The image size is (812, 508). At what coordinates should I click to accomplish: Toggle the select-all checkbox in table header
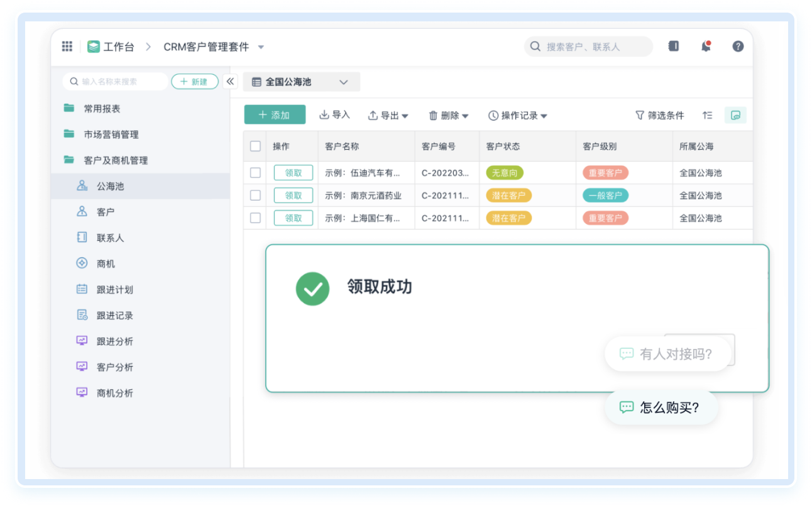pos(255,146)
